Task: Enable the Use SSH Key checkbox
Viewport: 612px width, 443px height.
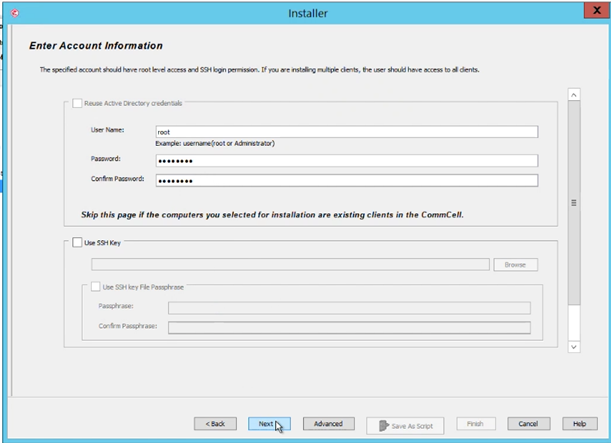Action: [x=77, y=242]
